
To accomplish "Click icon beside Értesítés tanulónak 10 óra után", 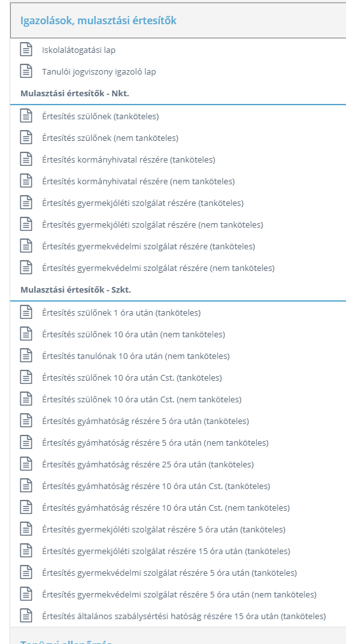I will point(26,356).
